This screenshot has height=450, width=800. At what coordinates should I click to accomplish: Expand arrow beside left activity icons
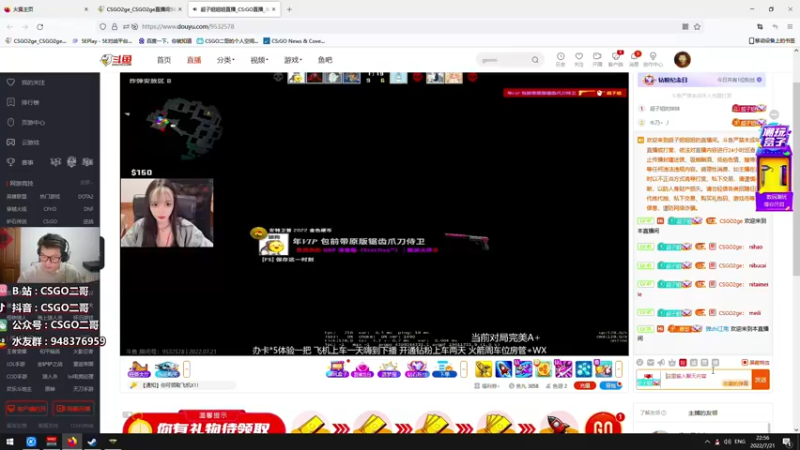[187, 369]
